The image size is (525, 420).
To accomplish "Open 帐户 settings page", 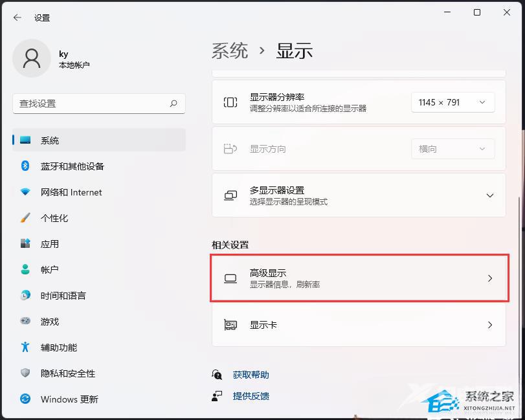I will pos(99,269).
